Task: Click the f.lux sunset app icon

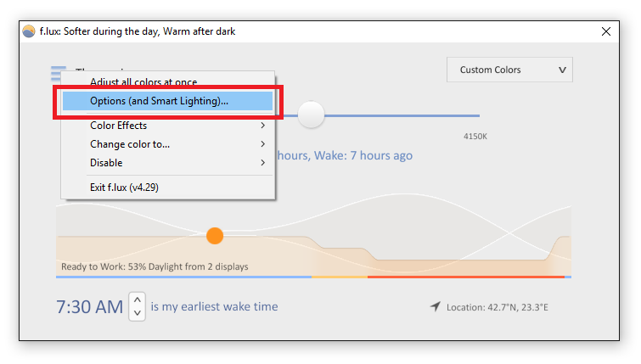Action: tap(29, 31)
